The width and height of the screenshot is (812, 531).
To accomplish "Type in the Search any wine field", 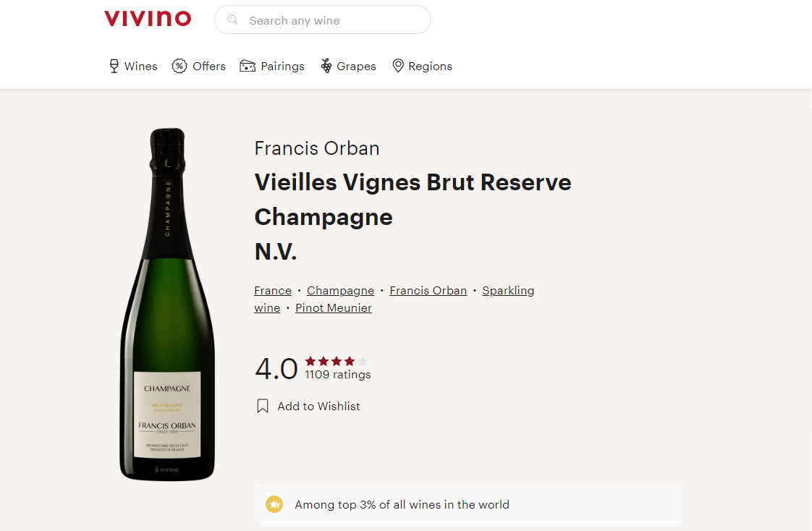I will 333,20.
